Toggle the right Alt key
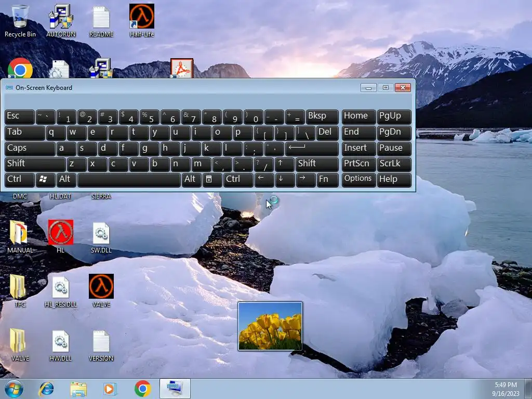 coord(191,180)
